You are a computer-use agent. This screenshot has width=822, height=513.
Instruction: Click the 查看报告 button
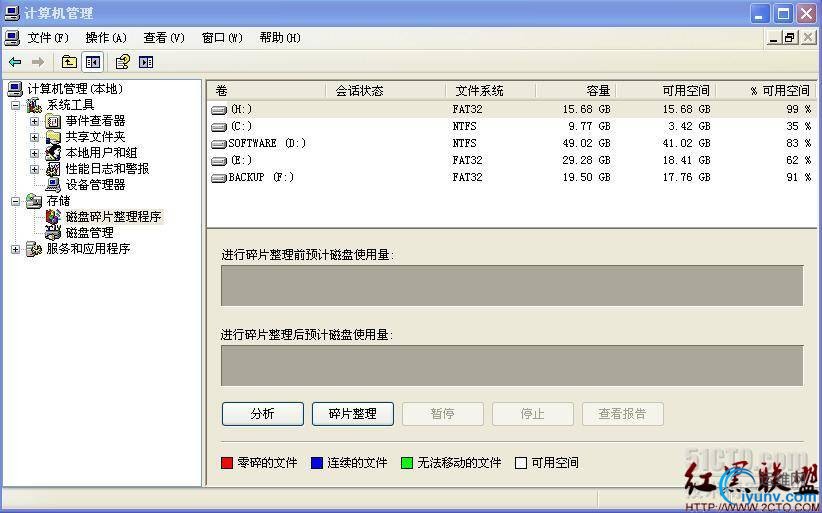(x=623, y=414)
